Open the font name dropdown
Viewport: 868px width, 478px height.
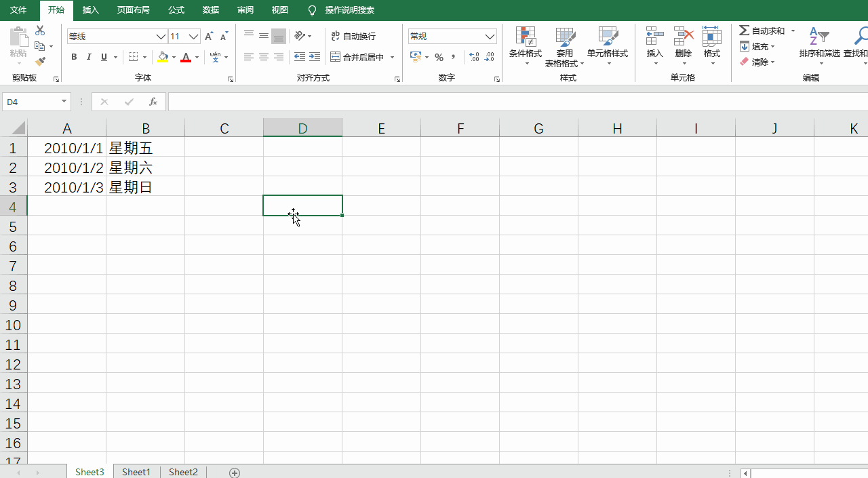pyautogui.click(x=160, y=36)
